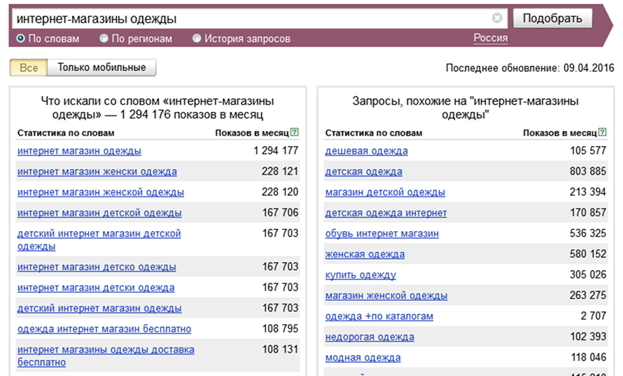Click the value '1 294 177'

276,151
